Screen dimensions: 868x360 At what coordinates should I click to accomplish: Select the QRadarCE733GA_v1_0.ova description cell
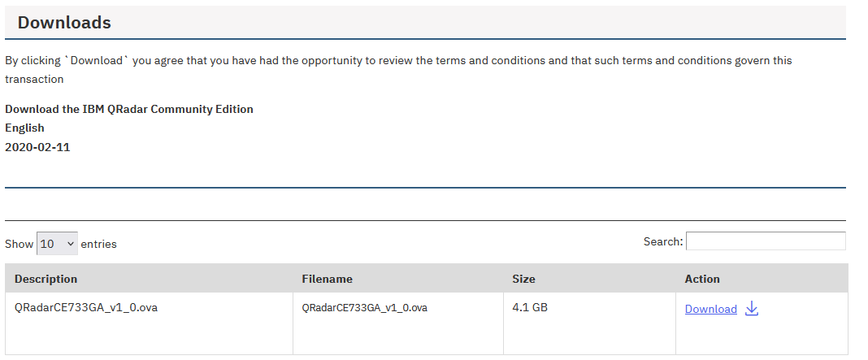pos(149,323)
